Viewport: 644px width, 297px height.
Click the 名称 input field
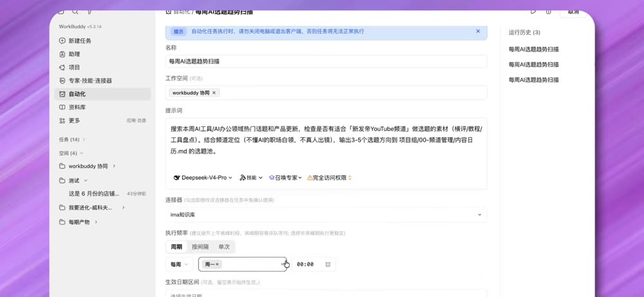click(326, 62)
